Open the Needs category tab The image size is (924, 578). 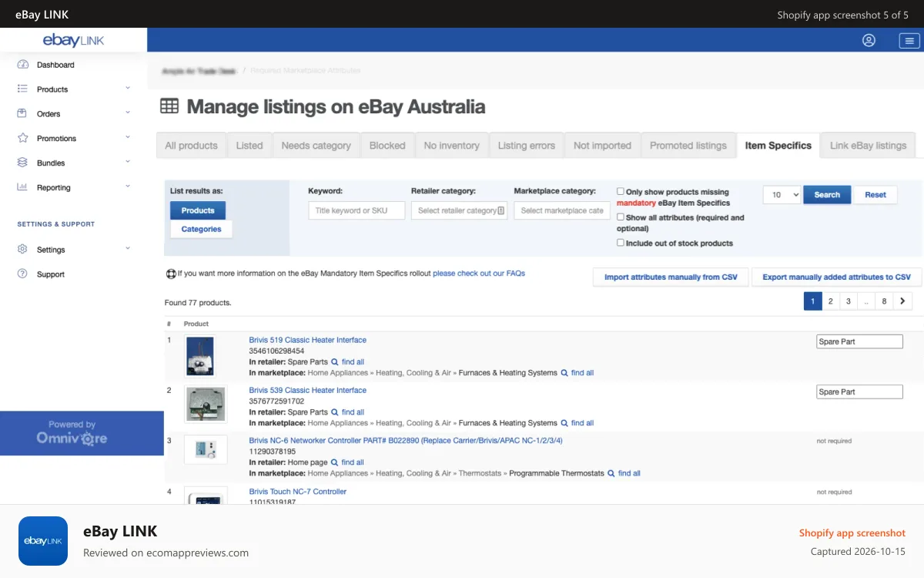(x=316, y=146)
